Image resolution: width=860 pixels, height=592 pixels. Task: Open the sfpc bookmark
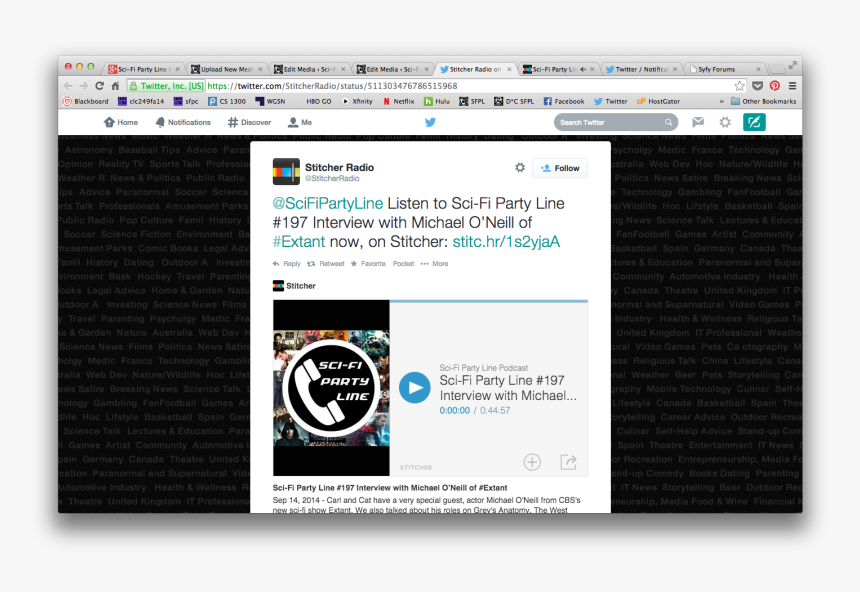[186, 102]
